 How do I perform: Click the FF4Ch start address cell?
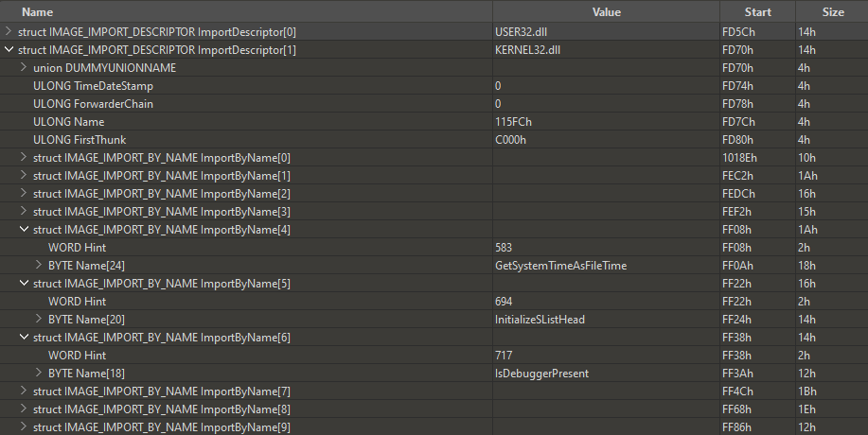tap(757, 391)
